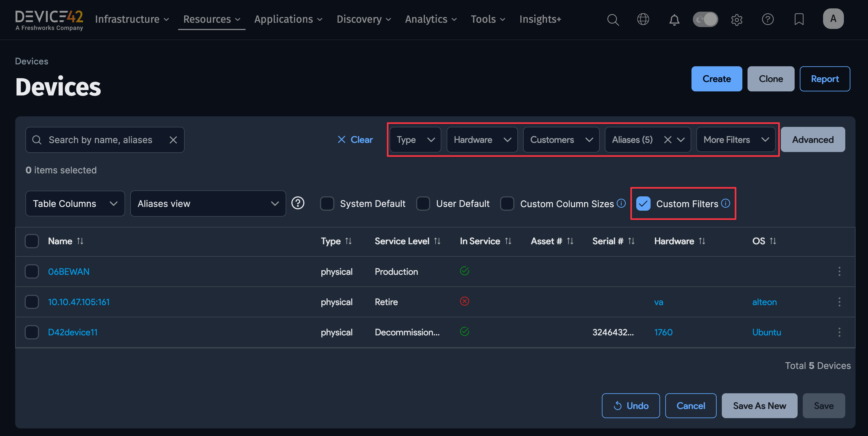Image resolution: width=868 pixels, height=436 pixels.
Task: Open the globe language icon
Action: coord(643,19)
